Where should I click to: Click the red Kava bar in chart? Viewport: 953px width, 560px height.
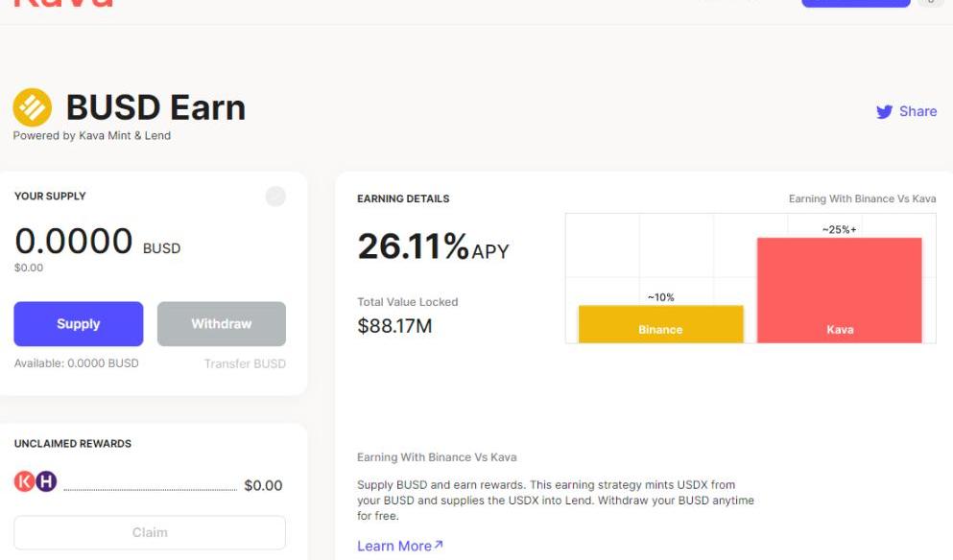click(839, 291)
